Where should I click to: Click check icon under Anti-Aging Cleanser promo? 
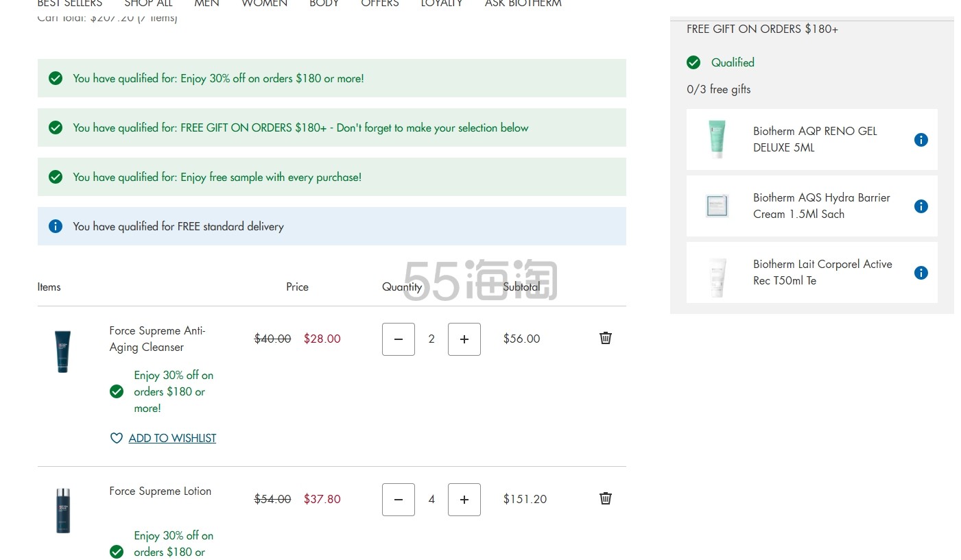[117, 391]
